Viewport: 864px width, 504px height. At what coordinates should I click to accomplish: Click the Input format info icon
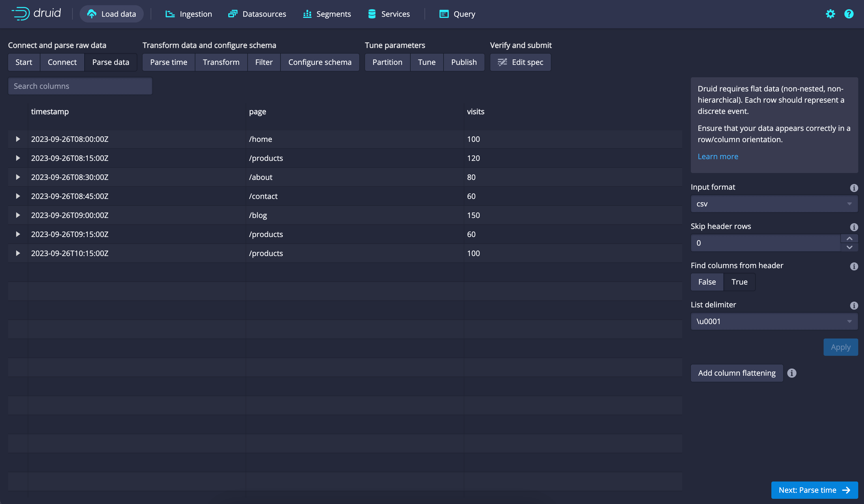[x=854, y=188]
